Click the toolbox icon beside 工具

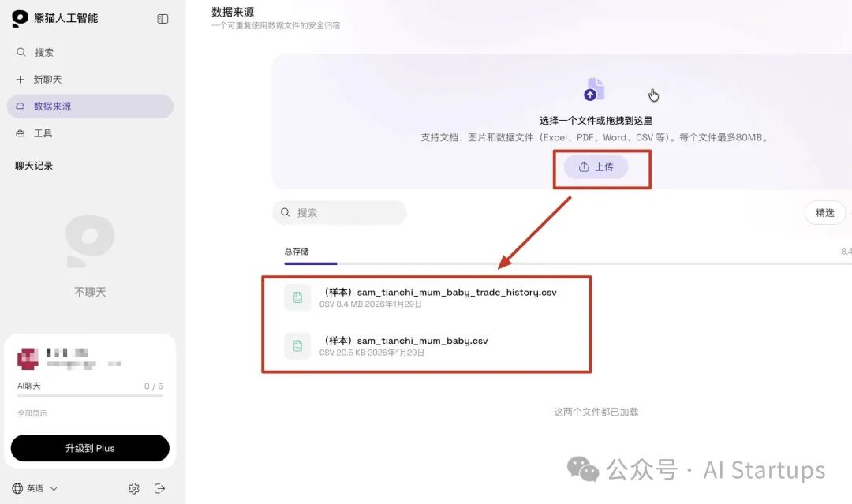tap(20, 133)
